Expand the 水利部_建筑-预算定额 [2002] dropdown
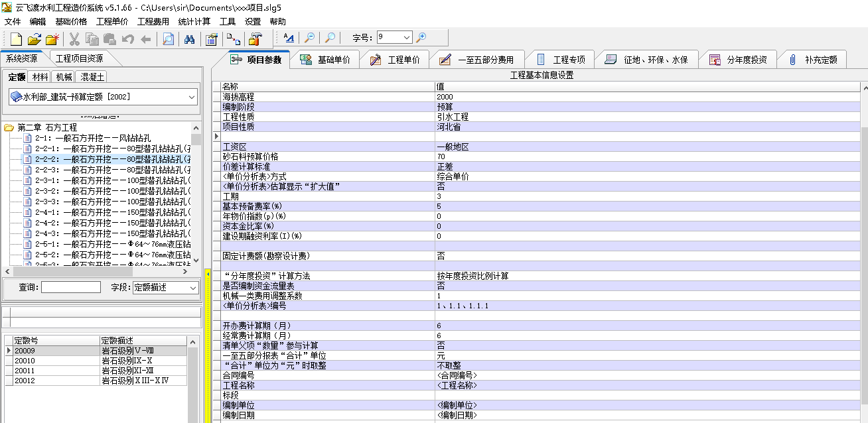868x423 pixels. pyautogui.click(x=192, y=97)
